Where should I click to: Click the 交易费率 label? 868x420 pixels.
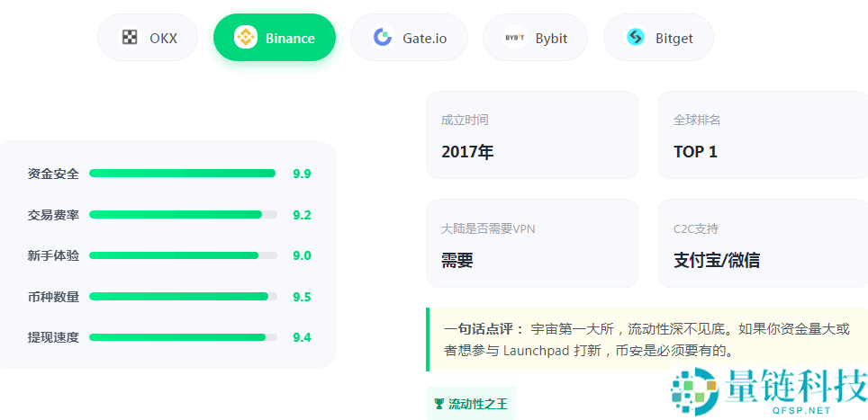(x=53, y=215)
